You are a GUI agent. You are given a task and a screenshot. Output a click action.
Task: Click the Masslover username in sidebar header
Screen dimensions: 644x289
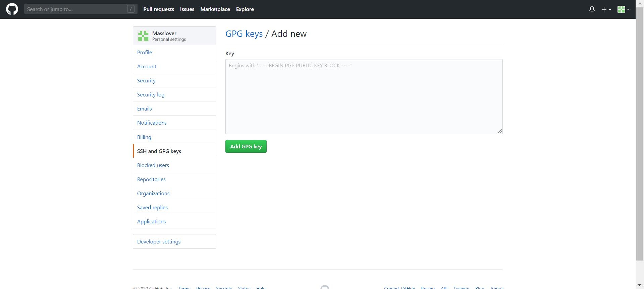pos(164,33)
